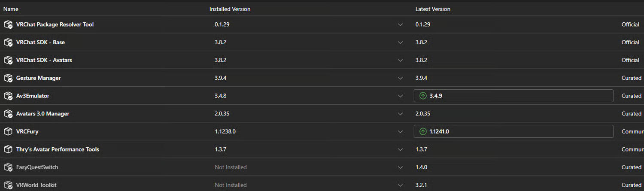Click the EasyQuestSwitch package icon
The image size is (644, 191).
click(8, 167)
